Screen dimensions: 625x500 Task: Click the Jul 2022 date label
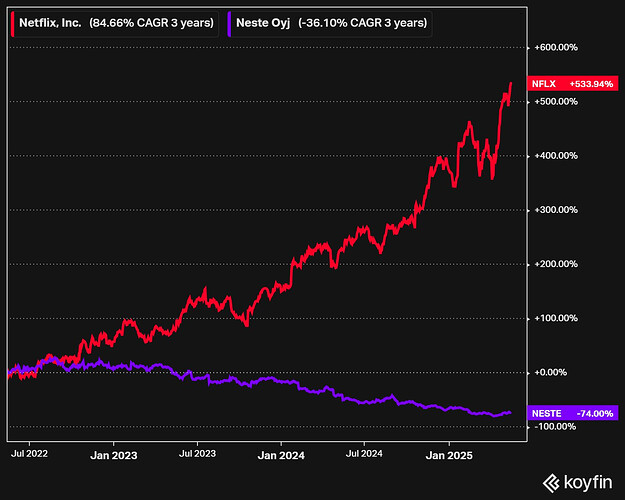[29, 454]
